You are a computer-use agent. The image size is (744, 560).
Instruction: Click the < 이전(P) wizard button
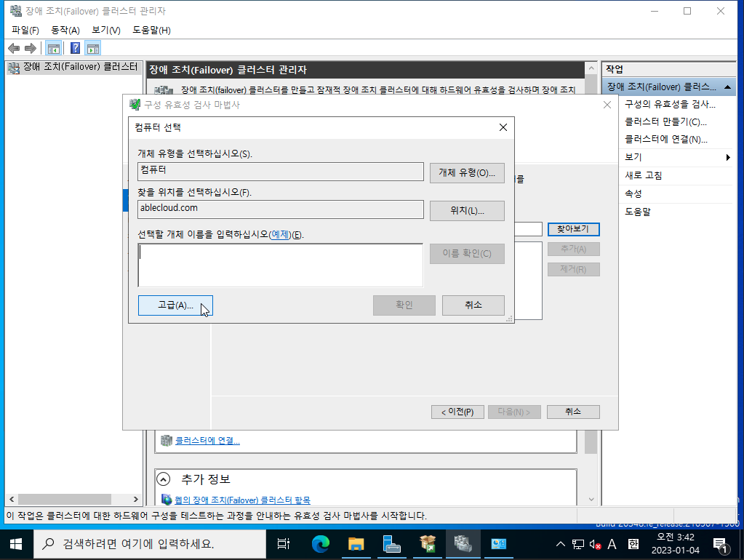coord(457,412)
